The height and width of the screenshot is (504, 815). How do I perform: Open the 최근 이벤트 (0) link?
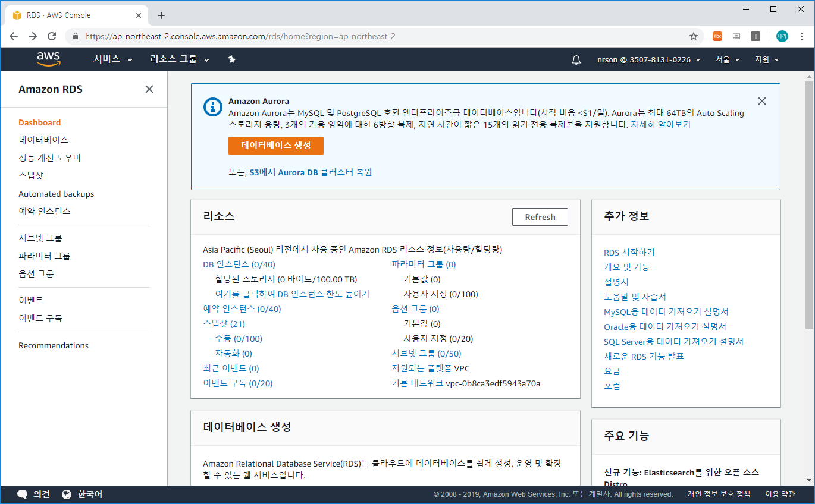[231, 368]
